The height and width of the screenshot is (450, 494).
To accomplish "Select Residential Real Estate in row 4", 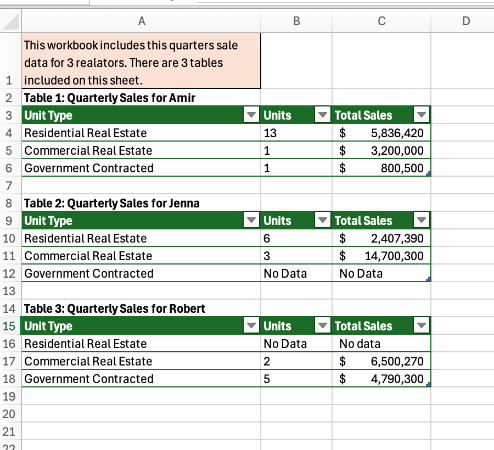I will [x=141, y=133].
